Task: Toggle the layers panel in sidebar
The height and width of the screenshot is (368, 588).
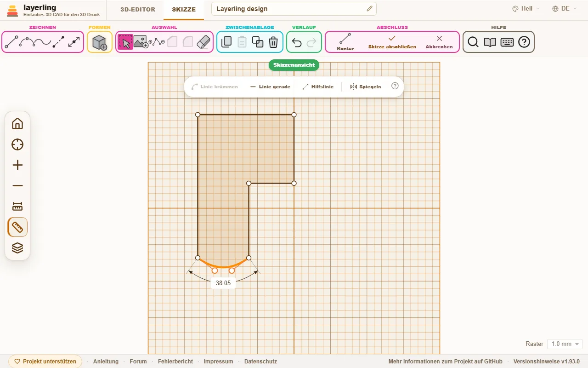Action: [x=17, y=248]
